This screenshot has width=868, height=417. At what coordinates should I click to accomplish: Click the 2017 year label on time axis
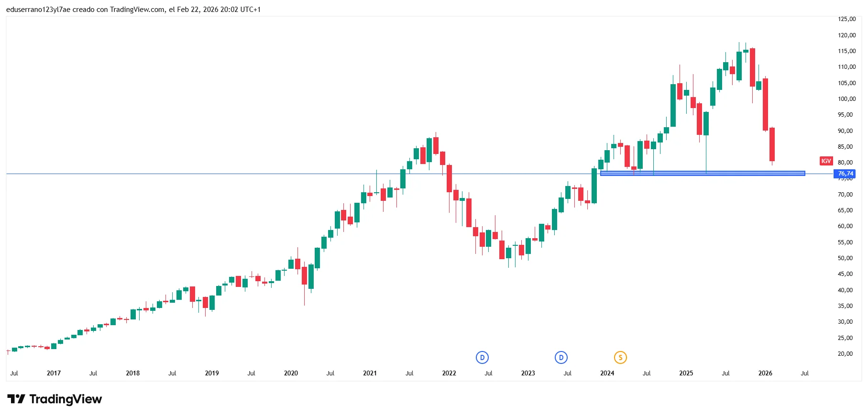pyautogui.click(x=54, y=373)
